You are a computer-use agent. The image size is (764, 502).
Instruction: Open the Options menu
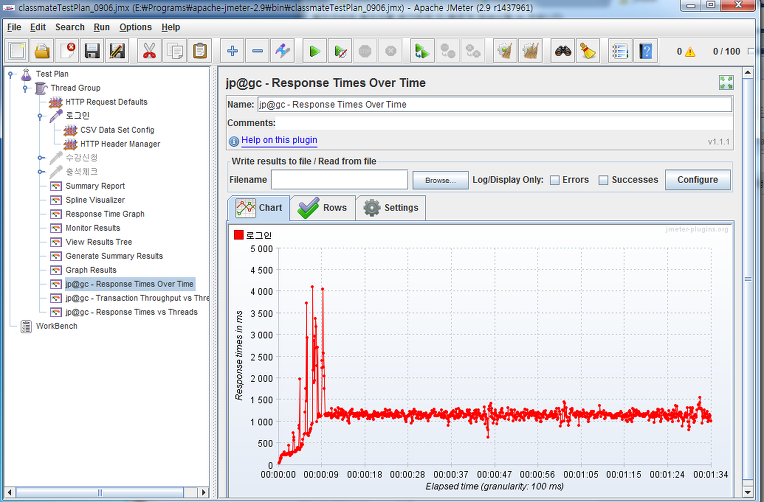click(x=135, y=27)
